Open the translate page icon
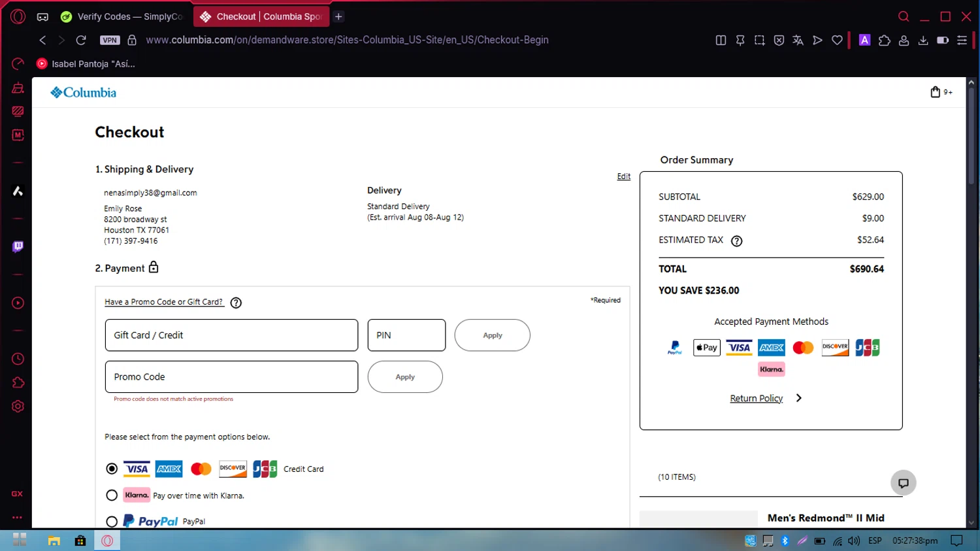This screenshot has width=980, height=551. 798,40
